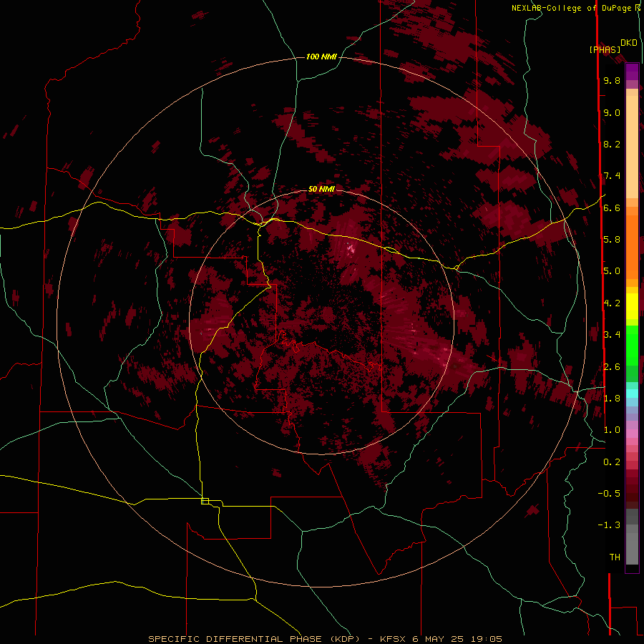Click the DKD label above the color scale
The width and height of the screenshot is (644, 644).
click(629, 43)
